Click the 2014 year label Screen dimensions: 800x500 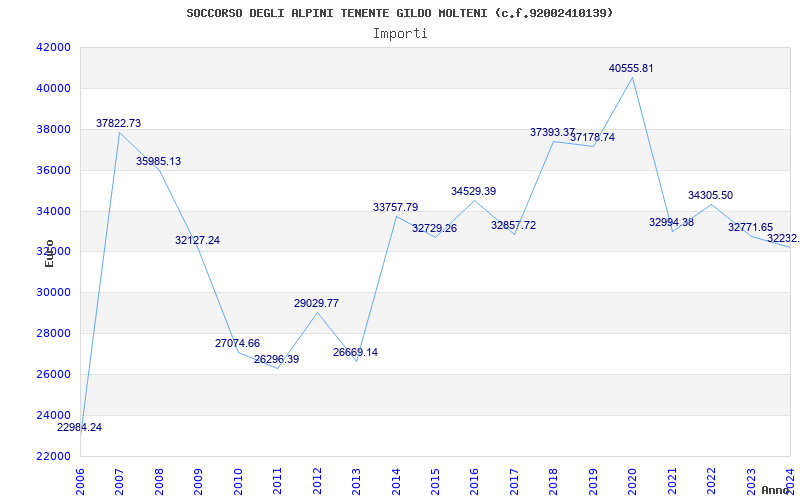click(396, 481)
